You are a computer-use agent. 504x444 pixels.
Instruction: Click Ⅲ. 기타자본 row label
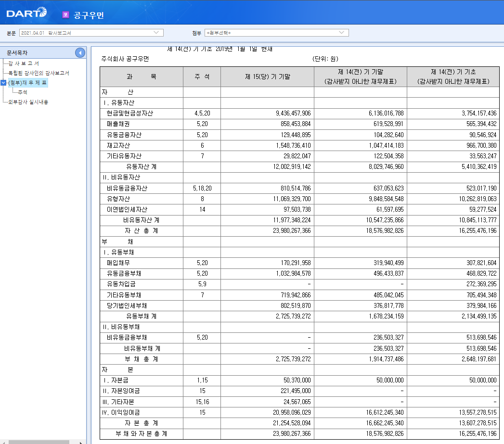(x=118, y=402)
